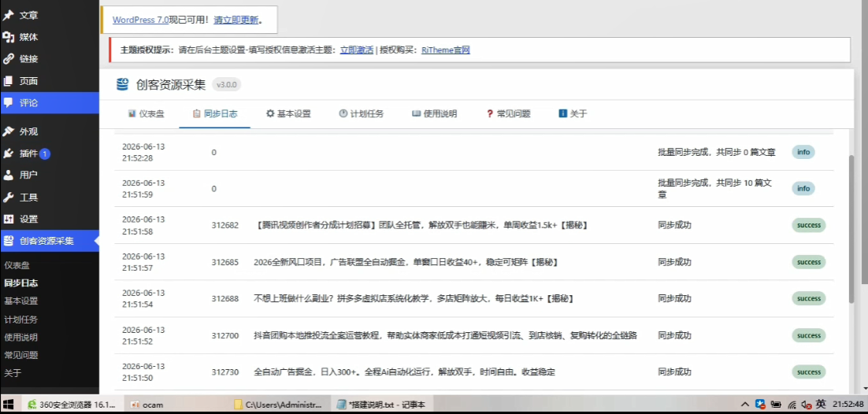Viewport: 868px width, 414px height.
Task: Click the 创客资源采集 database logo icon
Action: click(122, 85)
